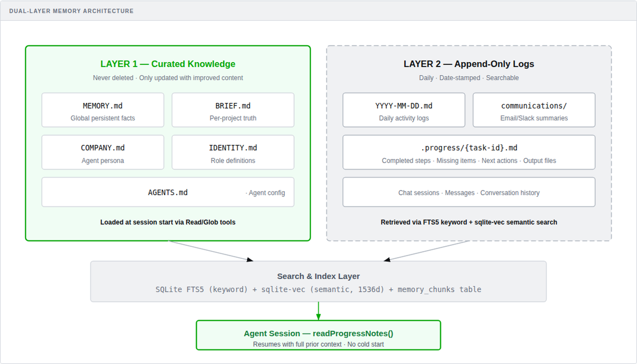Click the Daily Date-stamped Searchable subtitle
Image resolution: width=637 pixels, height=364 pixels.
coord(469,78)
